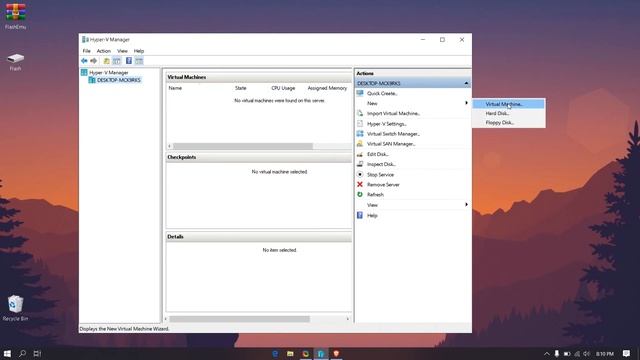Collapse the DESKTOP-MOI08KS actions section
640x360 pixels.
(466, 83)
